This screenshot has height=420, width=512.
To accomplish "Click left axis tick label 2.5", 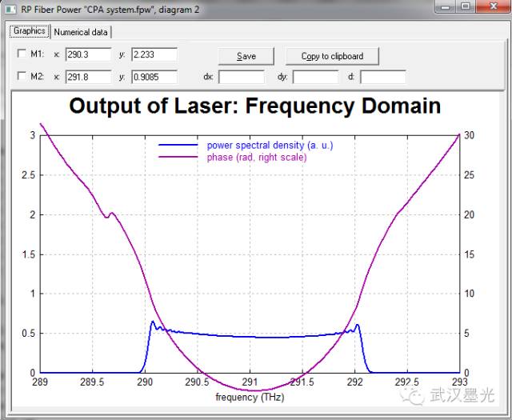I will [28, 175].
